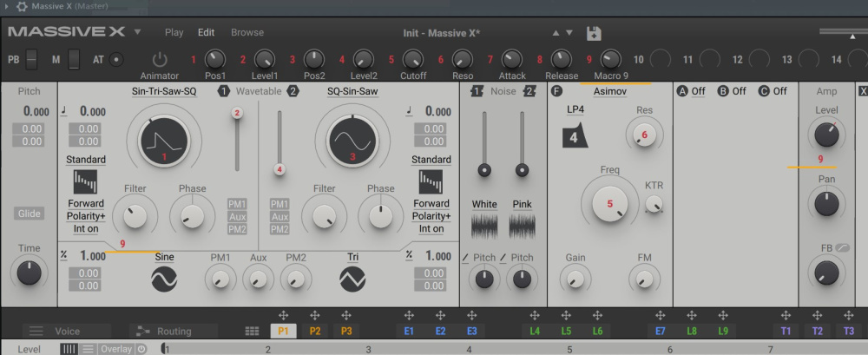
Task: Select the P1 performer tab
Action: pyautogui.click(x=284, y=332)
